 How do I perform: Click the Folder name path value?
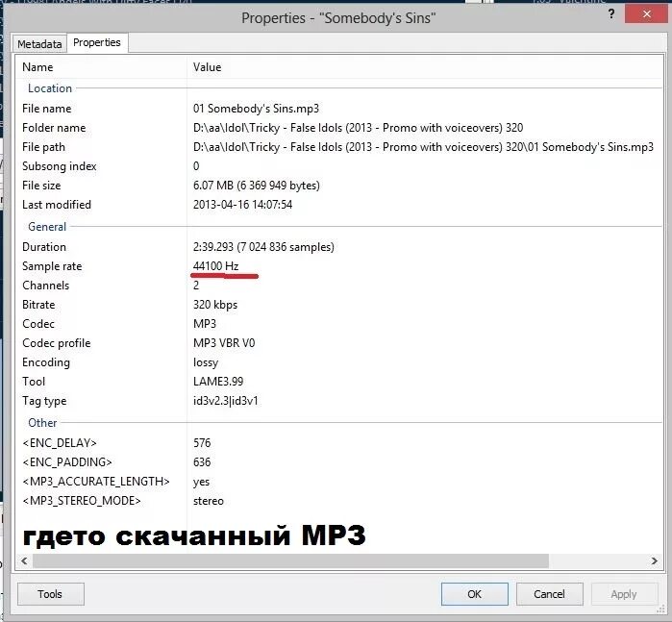pyautogui.click(x=358, y=128)
